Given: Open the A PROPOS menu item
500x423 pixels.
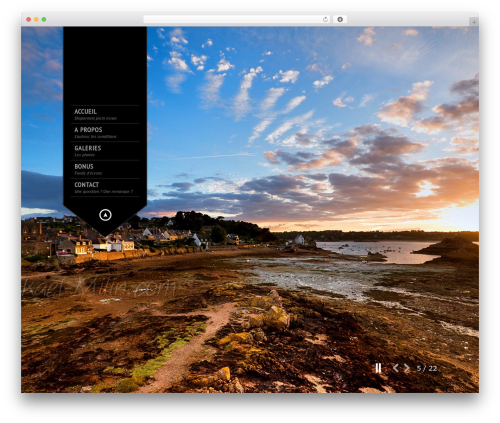Looking at the screenshot, I should pyautogui.click(x=105, y=133).
